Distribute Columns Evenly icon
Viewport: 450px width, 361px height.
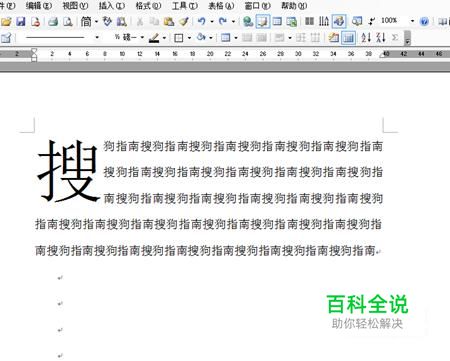pyautogui.click(x=315, y=37)
